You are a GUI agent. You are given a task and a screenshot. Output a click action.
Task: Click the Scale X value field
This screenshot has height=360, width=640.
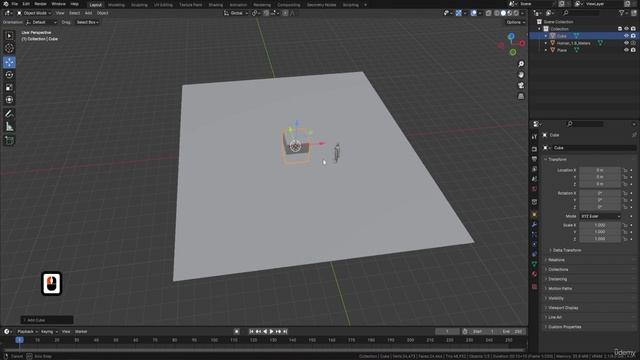(x=600, y=225)
